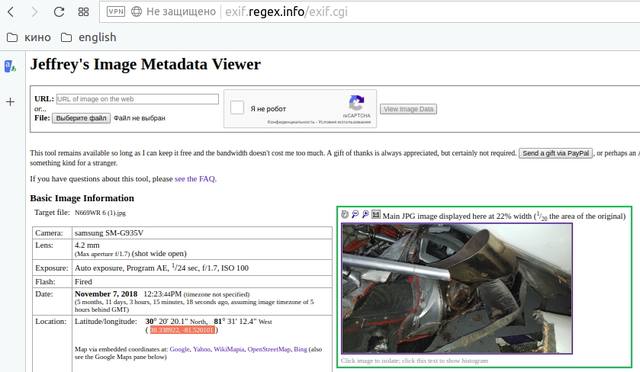The width and height of the screenshot is (640, 372).
Task: Reload the page with the refresh icon
Action: [59, 12]
